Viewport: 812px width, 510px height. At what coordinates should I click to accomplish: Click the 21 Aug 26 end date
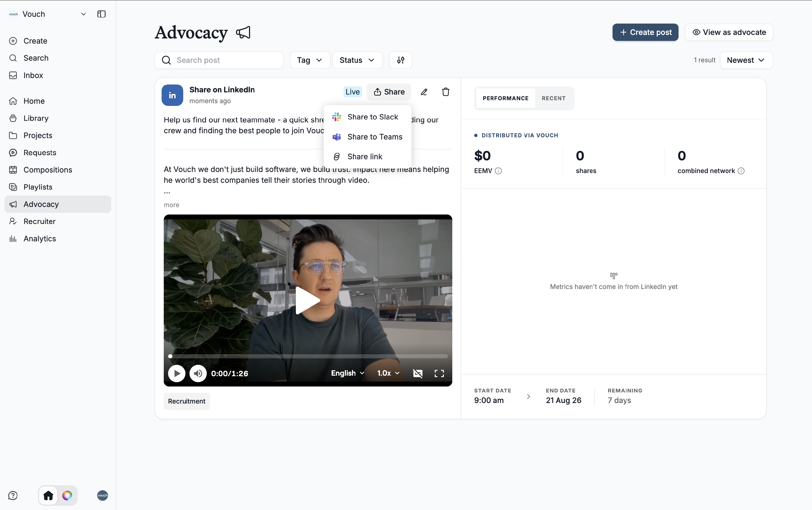coord(563,400)
